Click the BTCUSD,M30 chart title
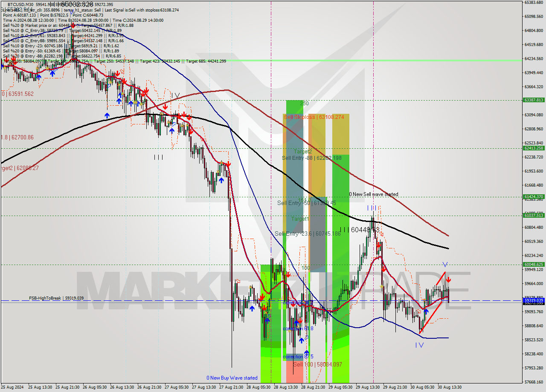546x392 pixels. point(23,4)
